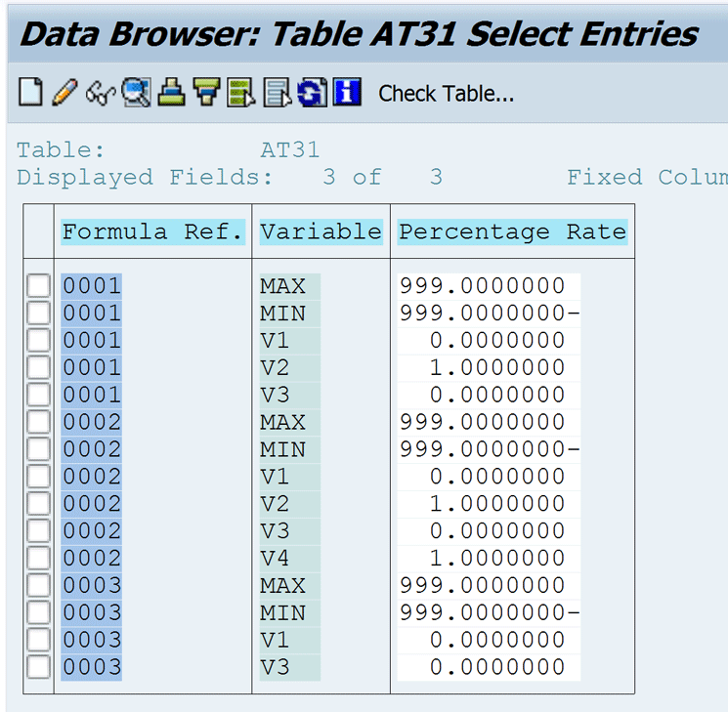Click the Variable column header

(x=321, y=231)
